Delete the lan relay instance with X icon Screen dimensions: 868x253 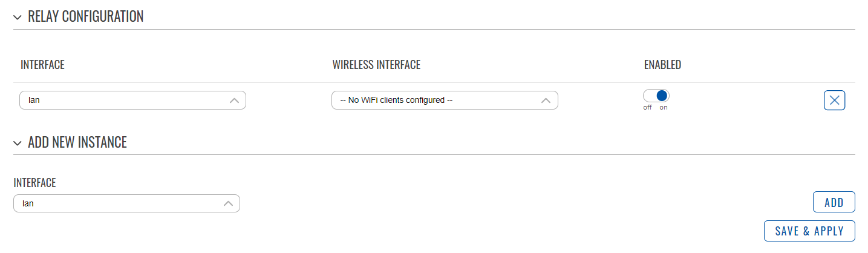point(834,100)
